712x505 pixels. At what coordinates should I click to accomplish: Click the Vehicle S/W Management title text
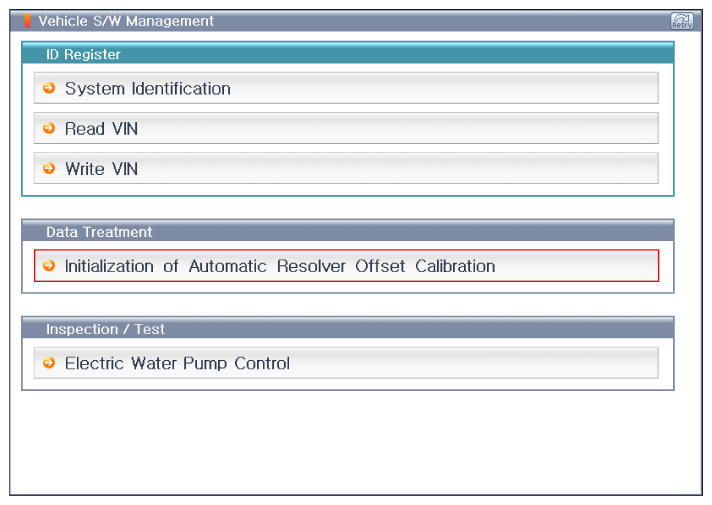[126, 21]
